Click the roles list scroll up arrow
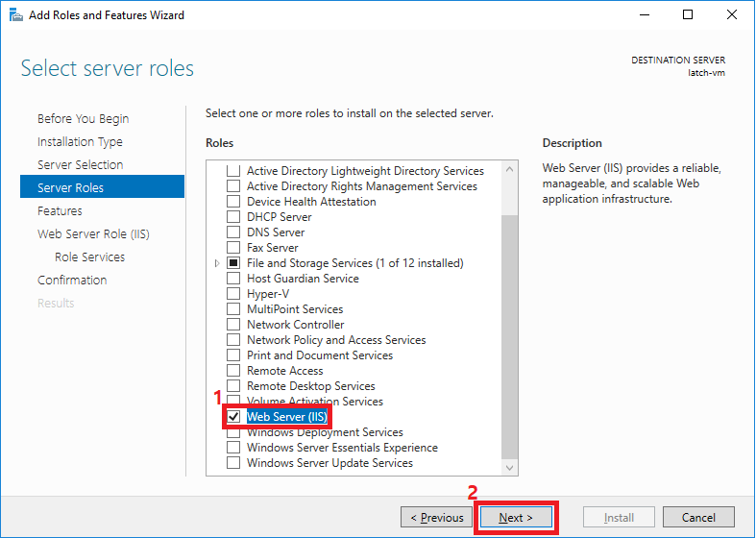This screenshot has height=538, width=756. coord(510,169)
